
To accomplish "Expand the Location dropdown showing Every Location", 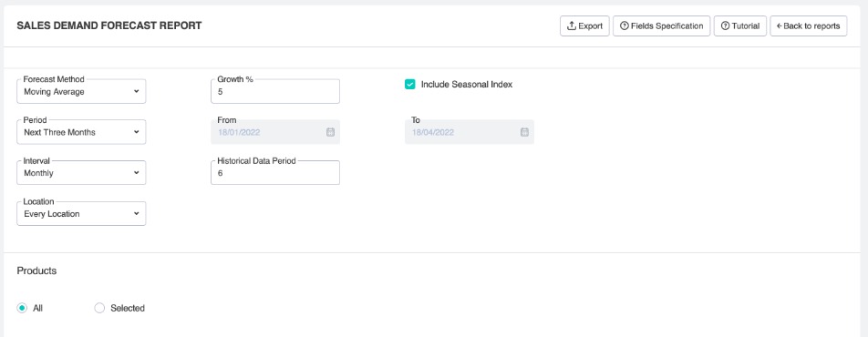I will [81, 214].
